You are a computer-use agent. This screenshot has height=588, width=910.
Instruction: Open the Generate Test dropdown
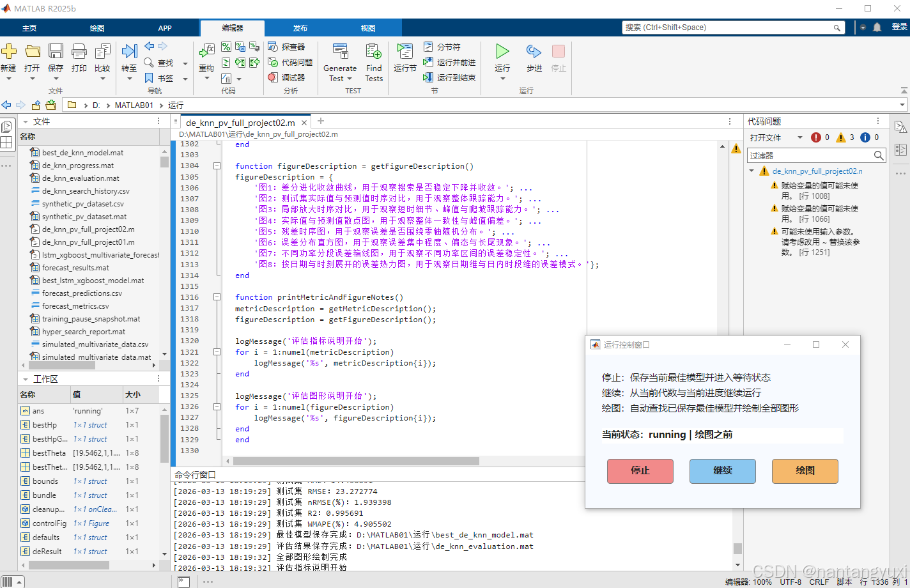point(350,79)
